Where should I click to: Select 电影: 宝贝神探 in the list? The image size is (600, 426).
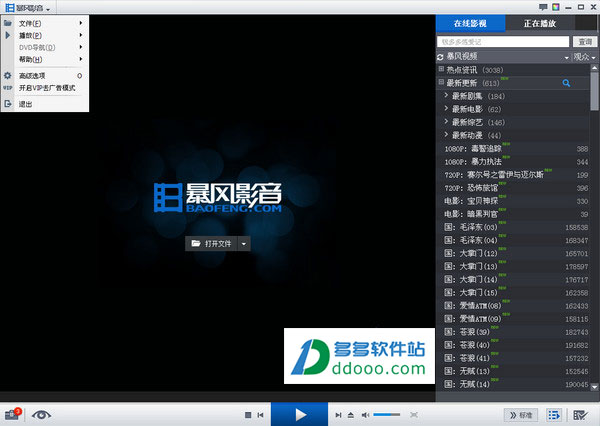coord(513,201)
